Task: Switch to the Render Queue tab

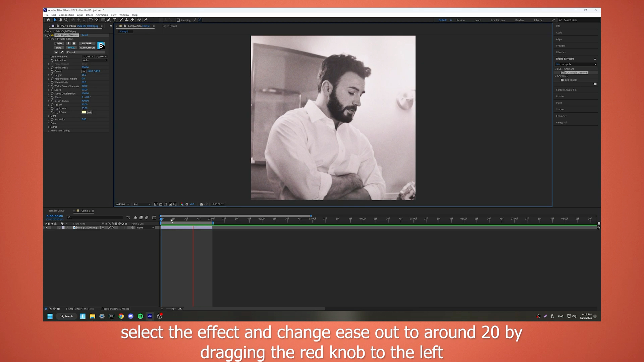Action: click(57, 211)
